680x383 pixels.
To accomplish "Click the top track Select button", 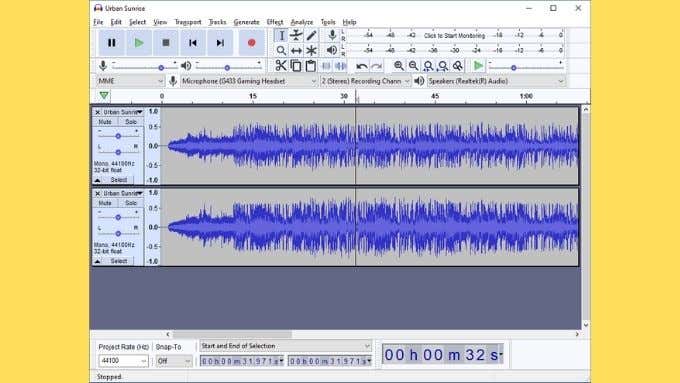I will (x=118, y=180).
